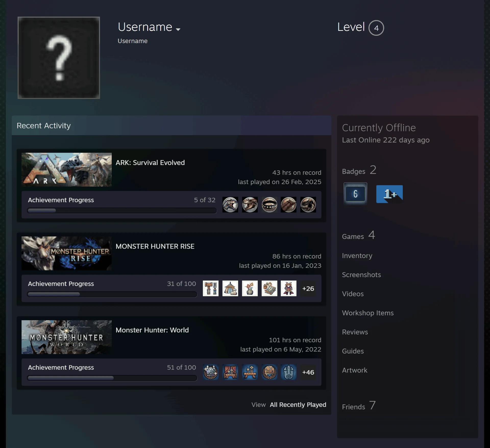Open the Reviews page
The height and width of the screenshot is (448, 490).
pyautogui.click(x=355, y=332)
